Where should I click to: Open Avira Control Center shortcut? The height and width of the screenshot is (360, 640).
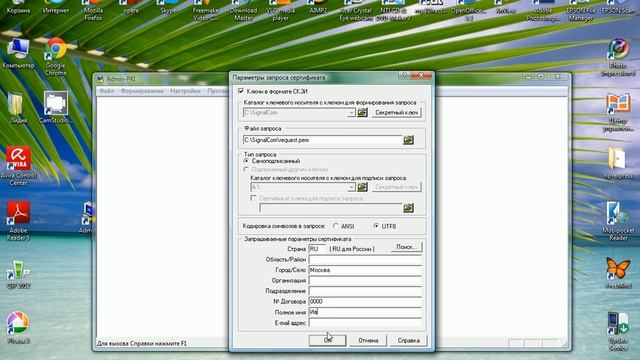(18, 166)
